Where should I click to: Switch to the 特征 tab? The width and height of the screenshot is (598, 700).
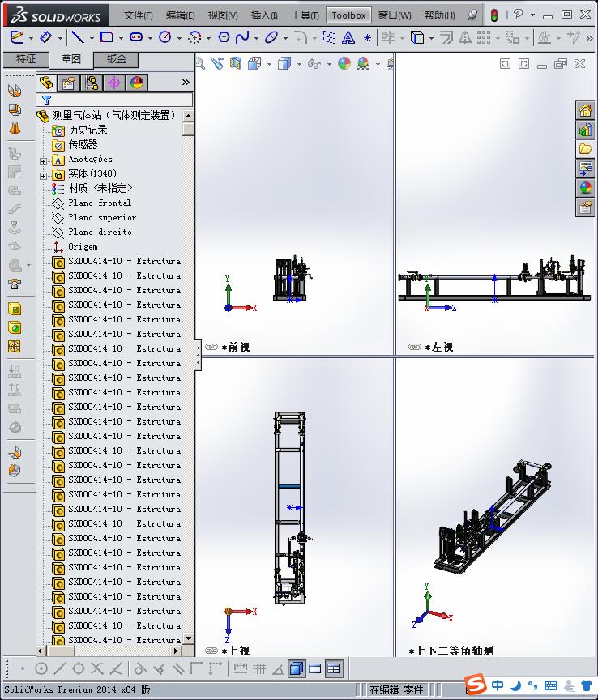pyautogui.click(x=26, y=59)
